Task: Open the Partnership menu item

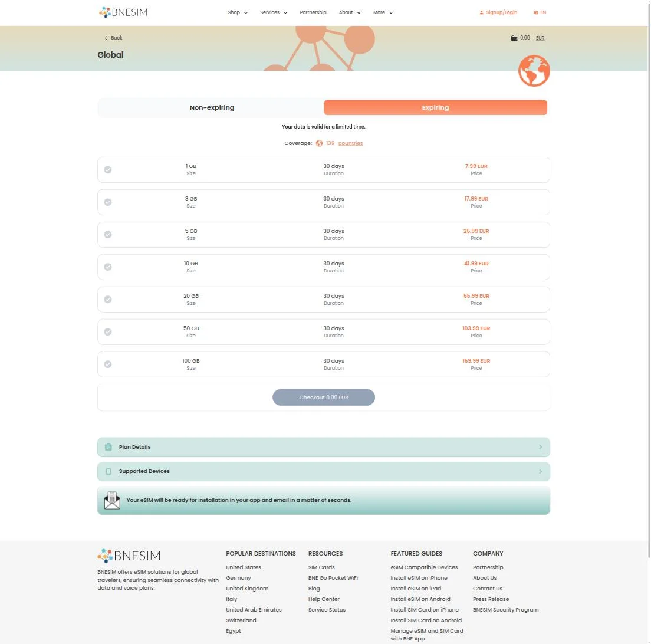Action: (x=313, y=12)
